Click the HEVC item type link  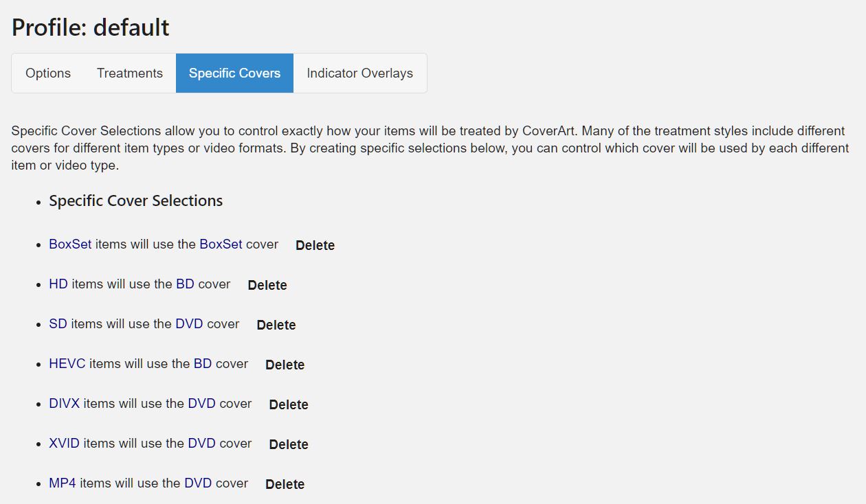point(67,363)
